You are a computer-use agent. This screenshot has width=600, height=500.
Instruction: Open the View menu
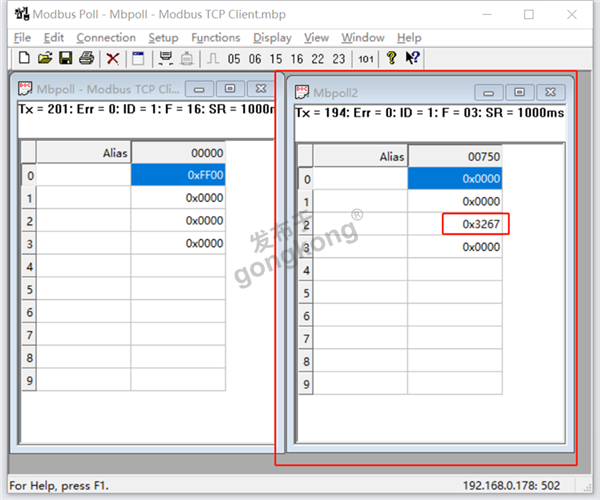coord(316,37)
